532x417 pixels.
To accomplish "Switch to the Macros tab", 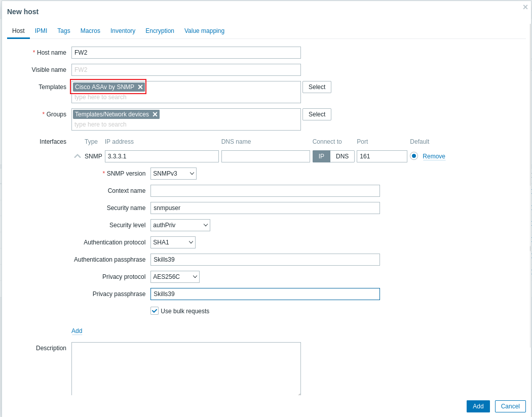I will [90, 31].
